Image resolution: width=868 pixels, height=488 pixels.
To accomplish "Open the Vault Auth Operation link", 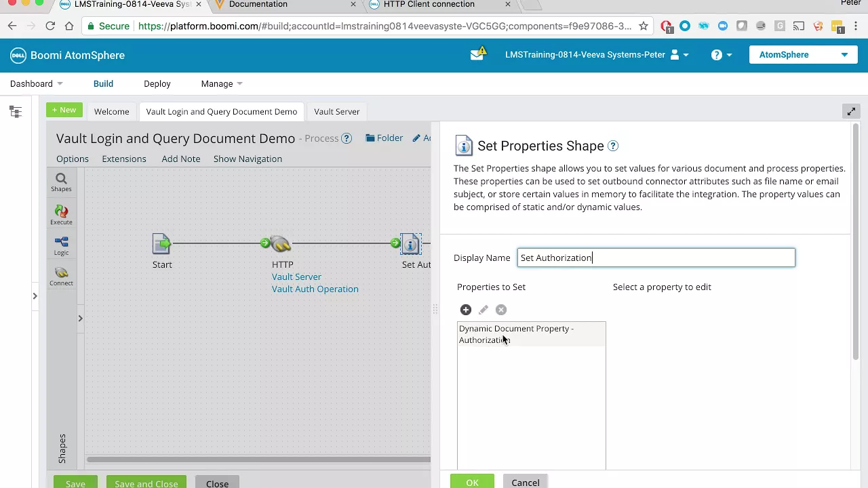I will [x=315, y=289].
